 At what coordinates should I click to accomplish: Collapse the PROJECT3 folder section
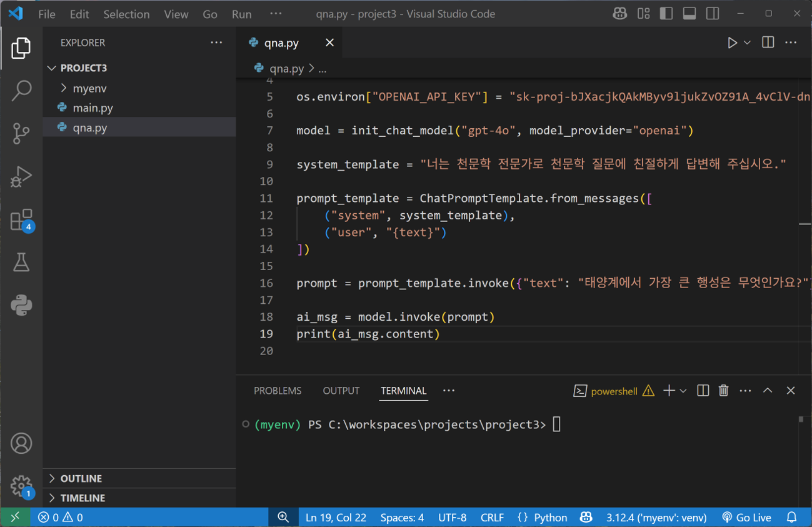(x=139, y=68)
